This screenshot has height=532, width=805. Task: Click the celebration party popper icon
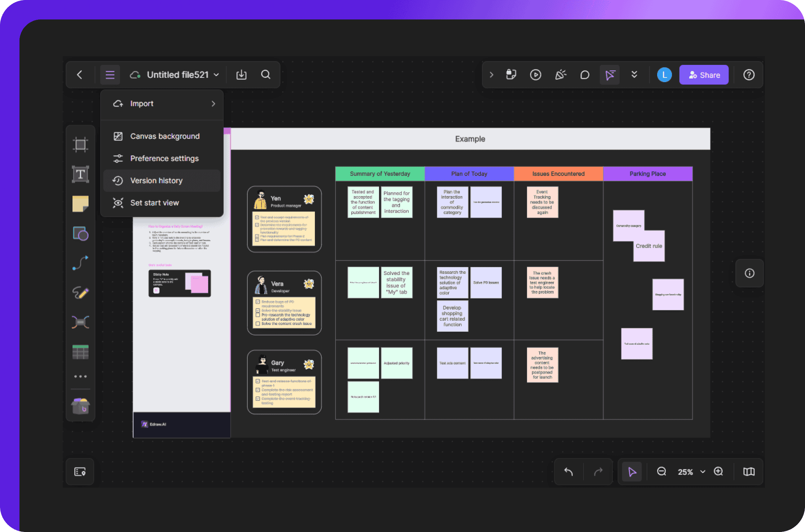(x=560, y=75)
